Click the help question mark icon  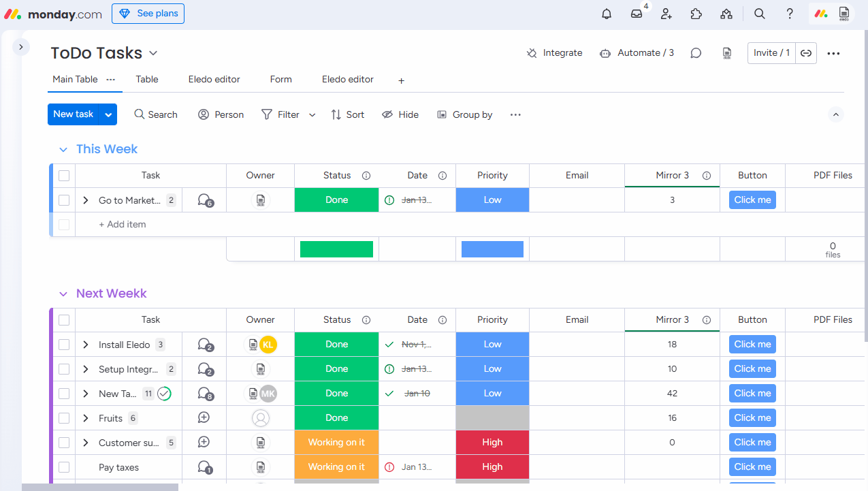(790, 14)
